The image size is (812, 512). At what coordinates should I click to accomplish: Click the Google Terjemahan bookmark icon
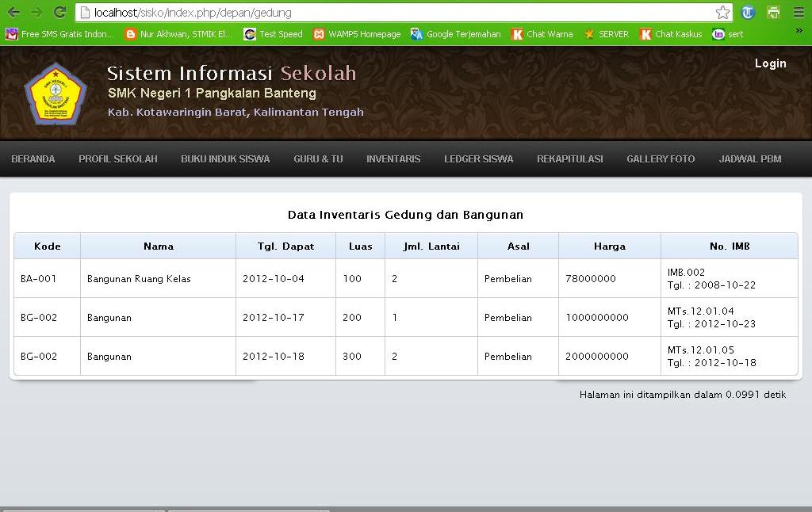416,34
